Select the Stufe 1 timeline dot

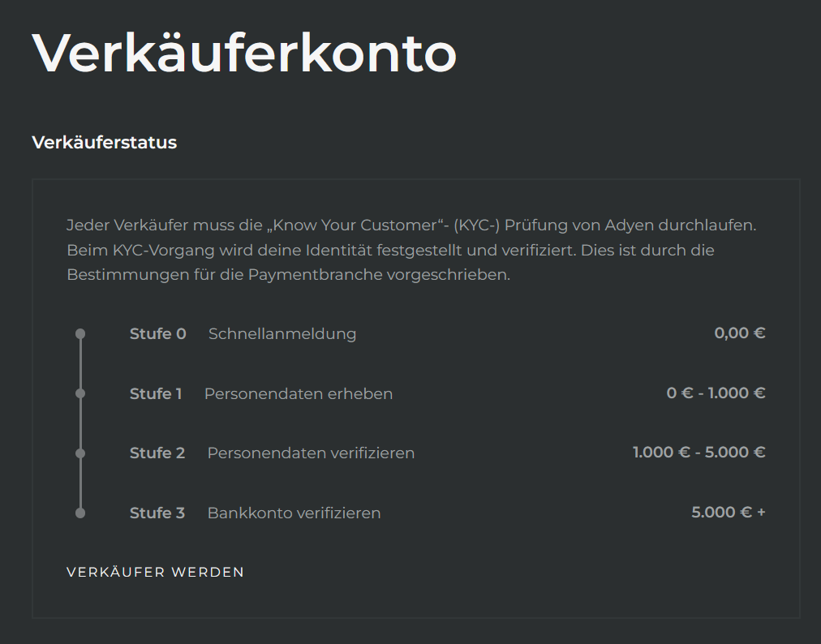click(80, 393)
